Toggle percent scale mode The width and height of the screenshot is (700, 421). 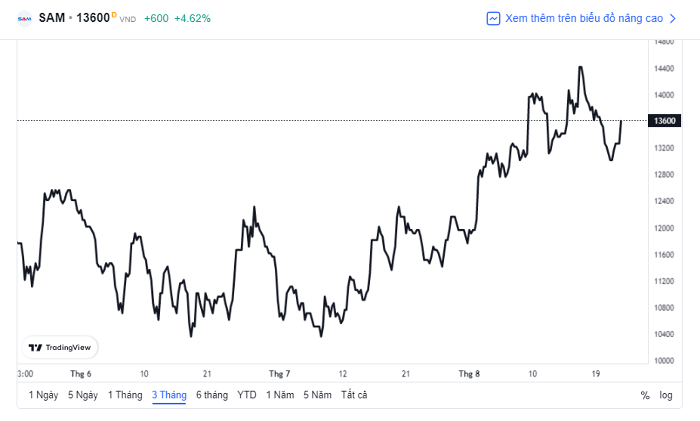tap(645, 395)
